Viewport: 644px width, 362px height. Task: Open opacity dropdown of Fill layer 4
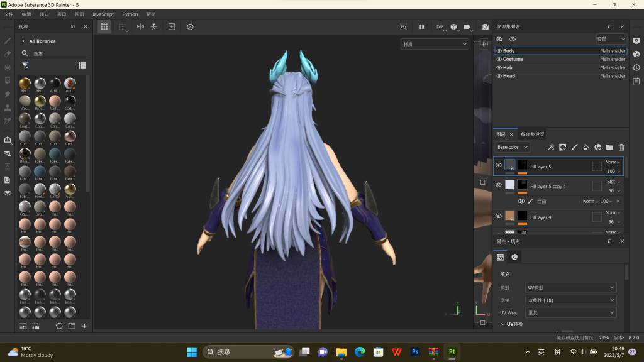click(614, 222)
